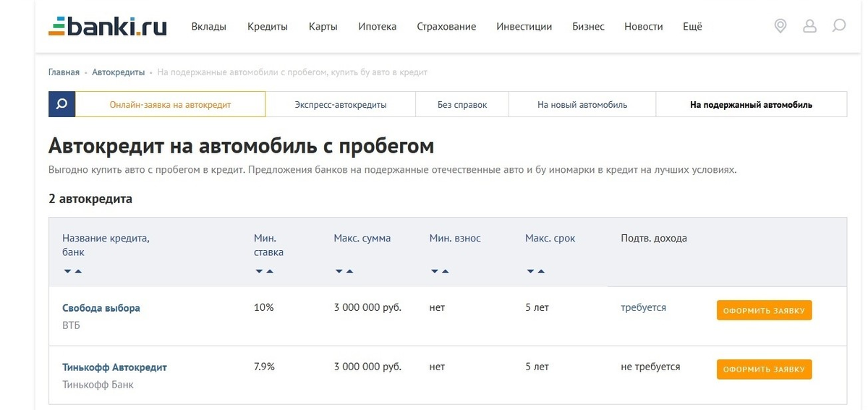
Task: Open Тинькофф Автокредит loan link
Action: click(x=114, y=367)
